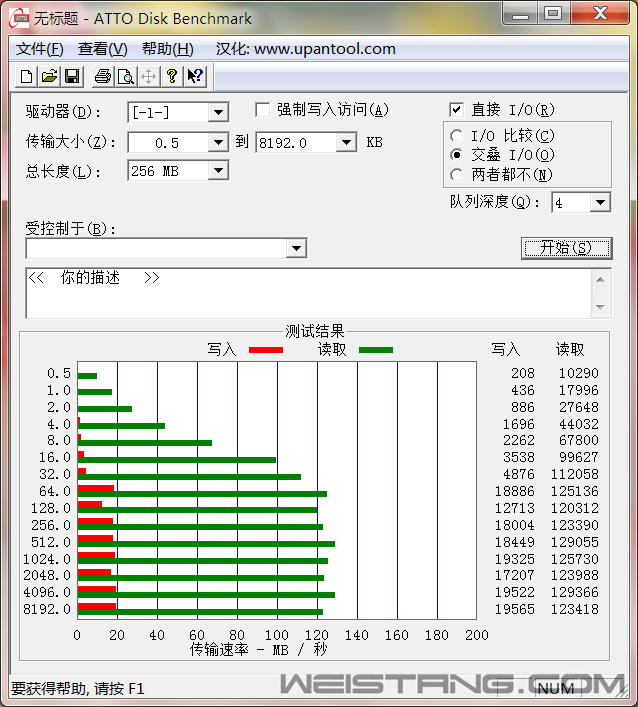Select 两者都不 radio button
The height and width of the screenshot is (707, 638).
[456, 174]
